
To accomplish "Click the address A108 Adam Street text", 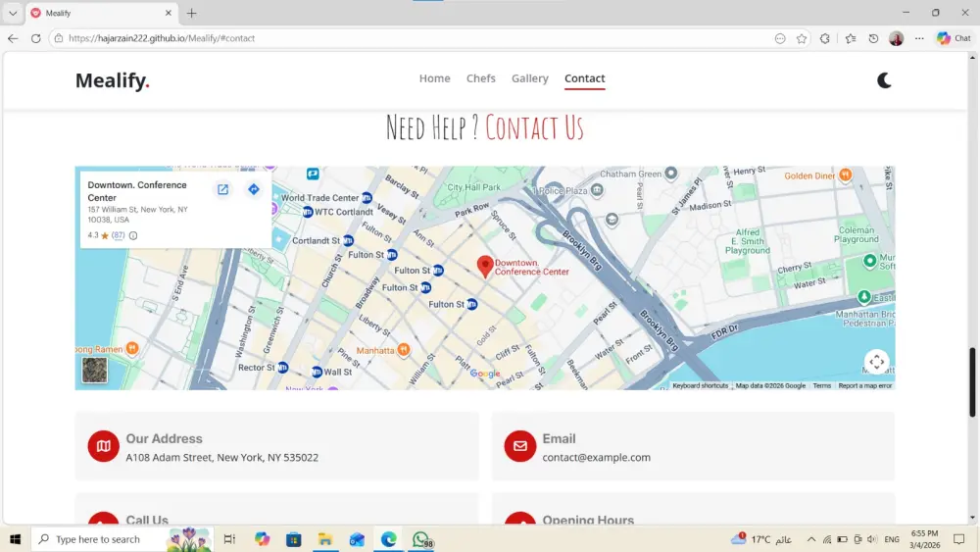I will (x=221, y=457).
